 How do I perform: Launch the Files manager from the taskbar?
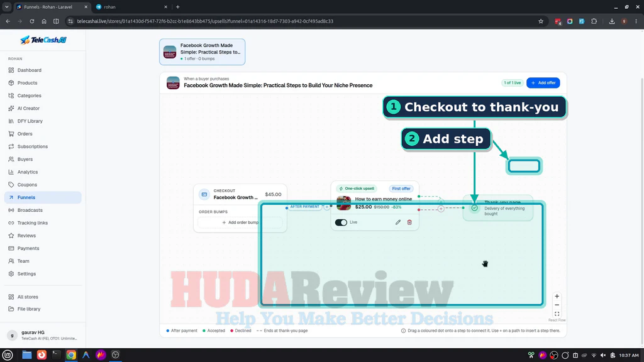[26, 354]
